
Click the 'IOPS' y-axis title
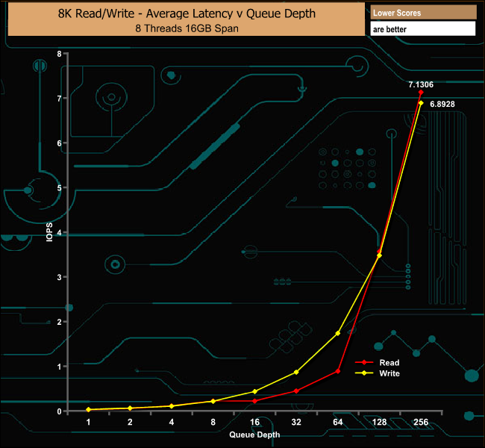pyautogui.click(x=49, y=232)
